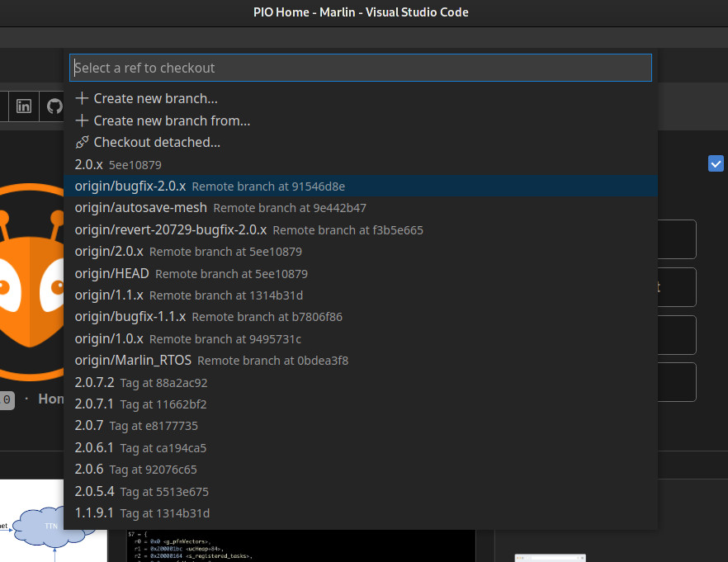Checkout tag 2.0.6 at 92076c65

(361, 470)
